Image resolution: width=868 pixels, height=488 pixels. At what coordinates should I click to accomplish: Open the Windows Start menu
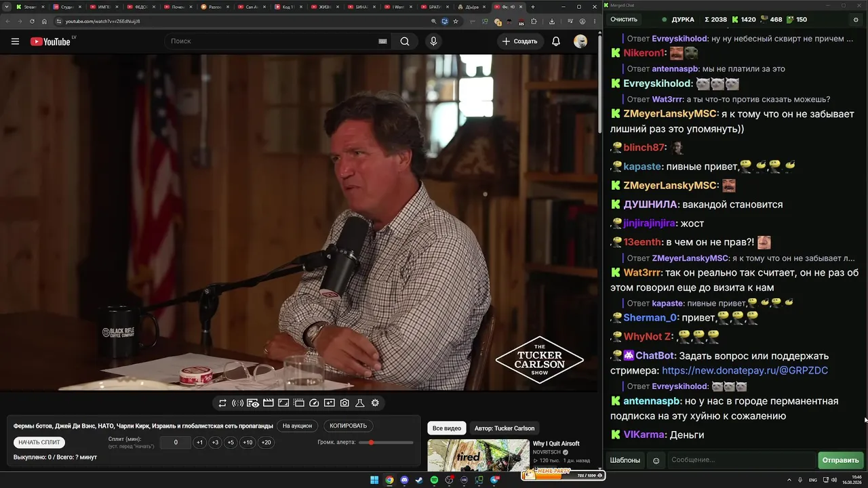click(x=374, y=480)
